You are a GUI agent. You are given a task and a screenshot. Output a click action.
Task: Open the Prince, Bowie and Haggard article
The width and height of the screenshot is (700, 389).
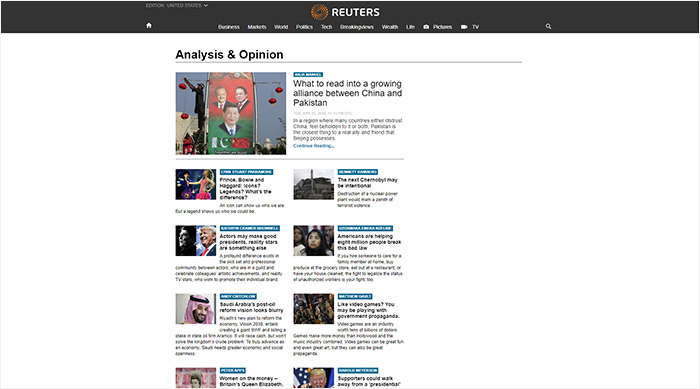(x=246, y=188)
